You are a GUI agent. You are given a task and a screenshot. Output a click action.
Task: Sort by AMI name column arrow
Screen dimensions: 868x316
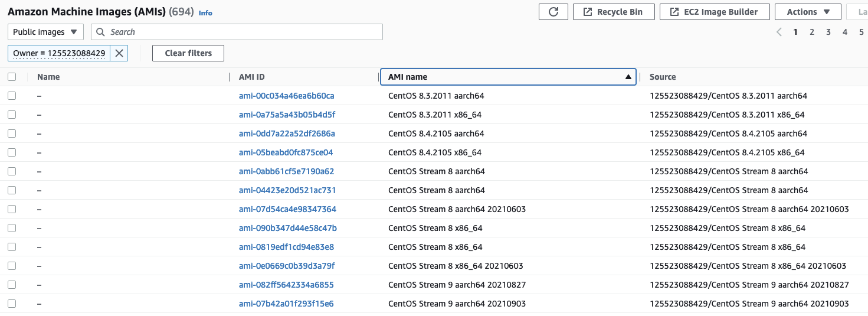point(628,77)
